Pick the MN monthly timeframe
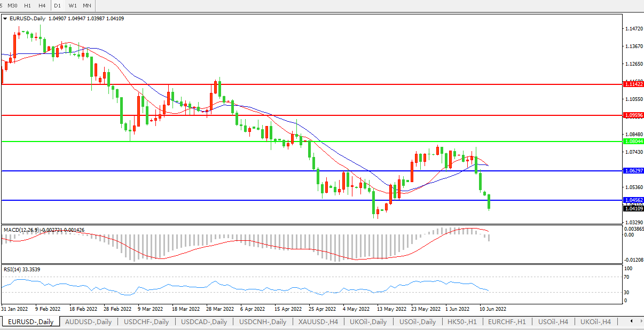The image size is (644, 330). point(87,5)
